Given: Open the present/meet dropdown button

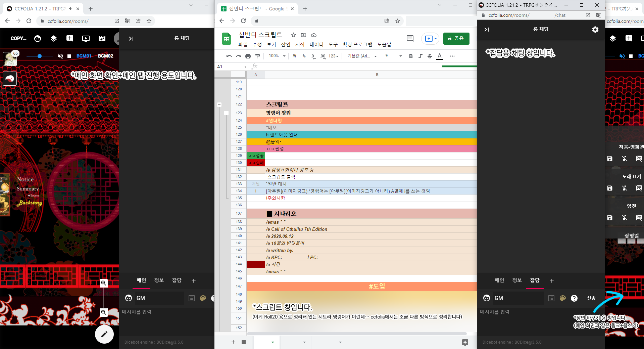Looking at the screenshot, I should tap(430, 39).
